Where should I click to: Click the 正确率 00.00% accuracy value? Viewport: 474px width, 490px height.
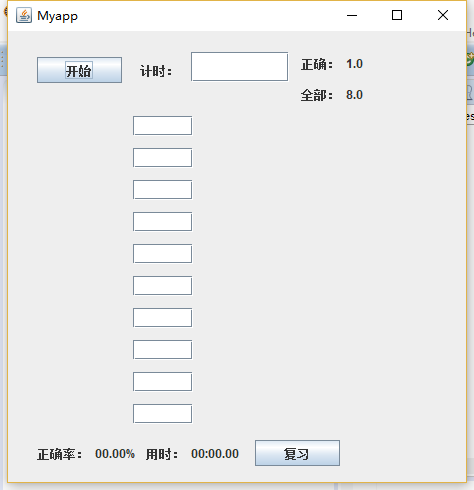point(115,454)
